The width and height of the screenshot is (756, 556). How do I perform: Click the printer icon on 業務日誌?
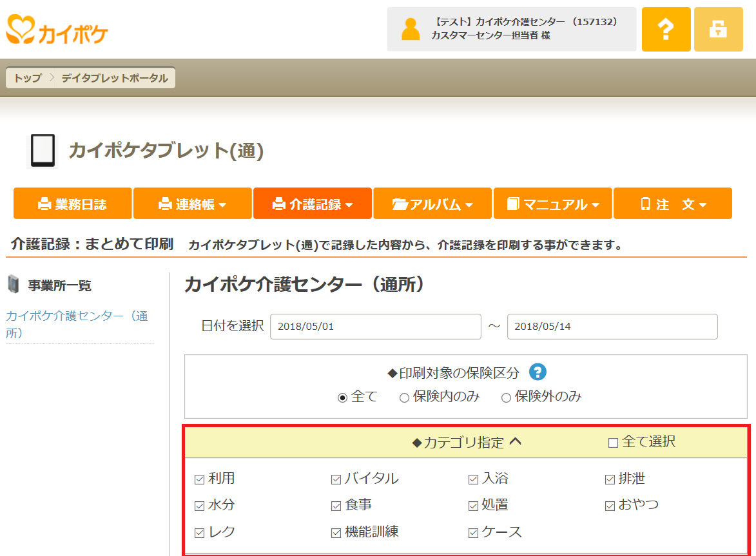[44, 204]
